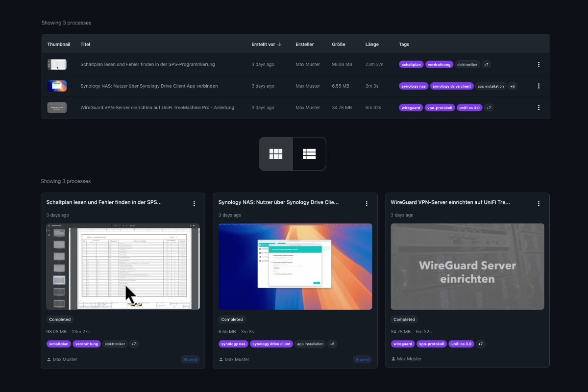The height and width of the screenshot is (392, 588).
Task: Open three-dot menu on Schaltplan card
Action: click(x=194, y=204)
